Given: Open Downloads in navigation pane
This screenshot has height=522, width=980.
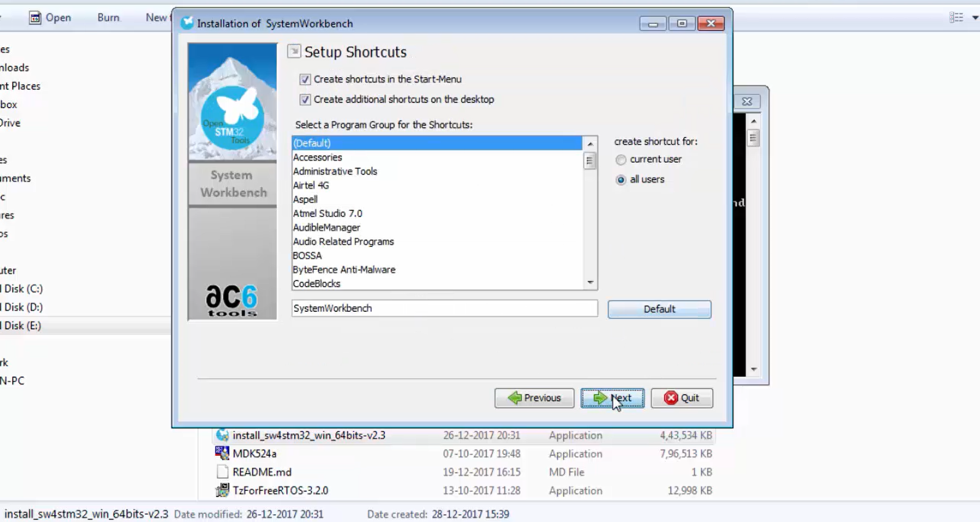Looking at the screenshot, I should 15,68.
